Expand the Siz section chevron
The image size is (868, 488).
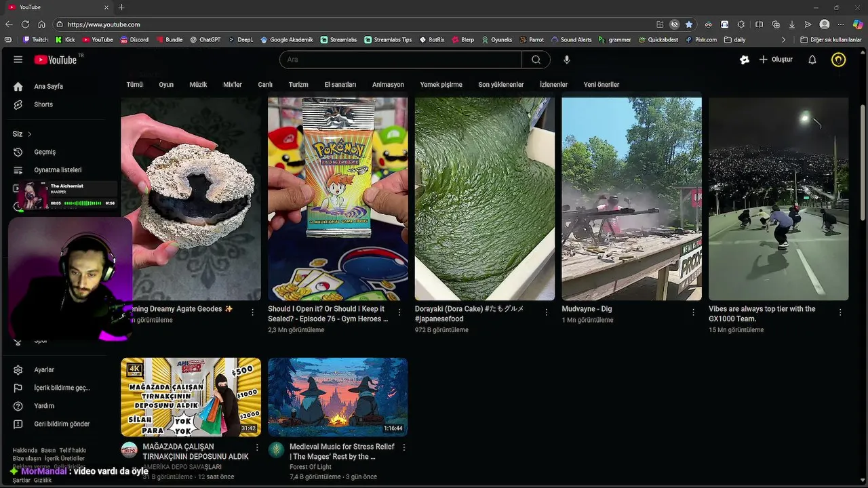pos(29,134)
